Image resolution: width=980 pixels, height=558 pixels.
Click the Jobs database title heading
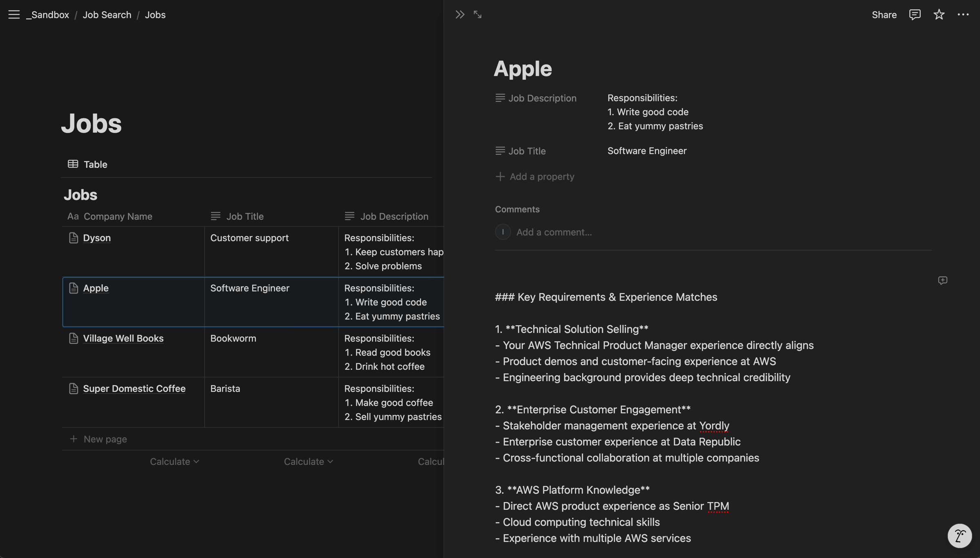tap(80, 195)
